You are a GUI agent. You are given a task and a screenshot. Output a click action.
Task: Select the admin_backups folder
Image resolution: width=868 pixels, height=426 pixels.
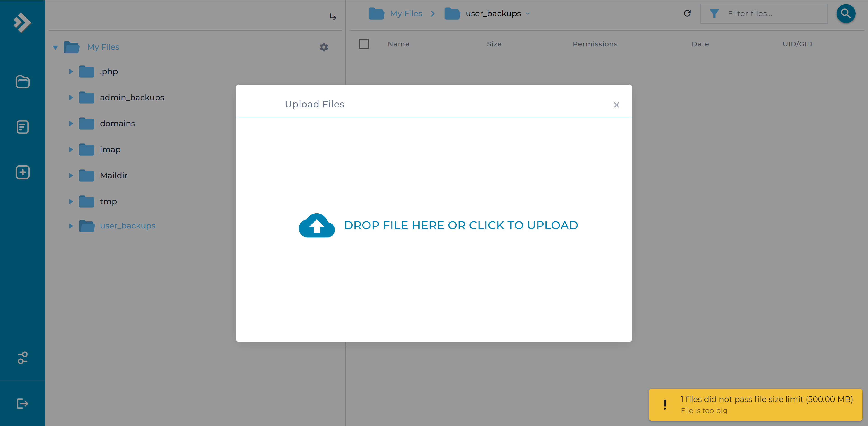(132, 98)
